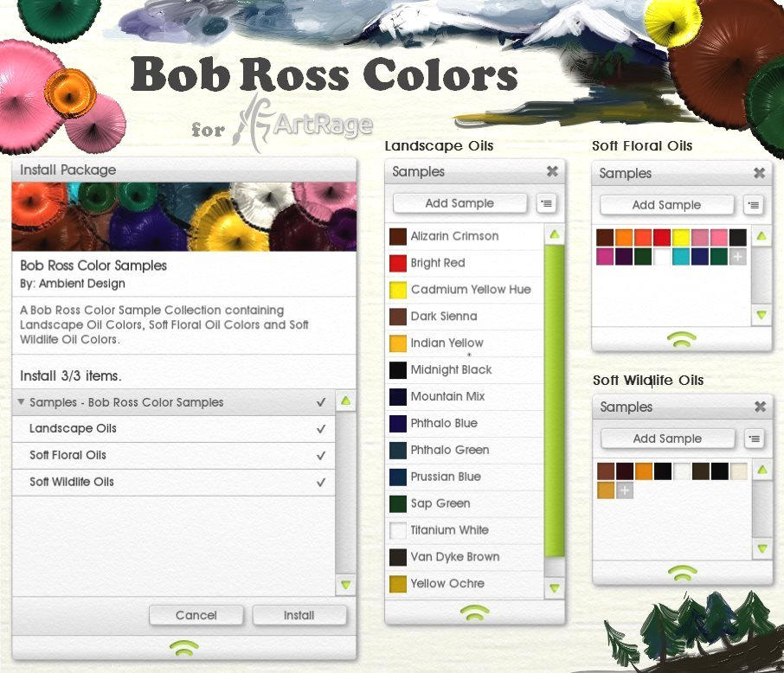Click the green arc grip below Soft Floral Oils panel
Screen dimensions: 784x673
tap(682, 339)
